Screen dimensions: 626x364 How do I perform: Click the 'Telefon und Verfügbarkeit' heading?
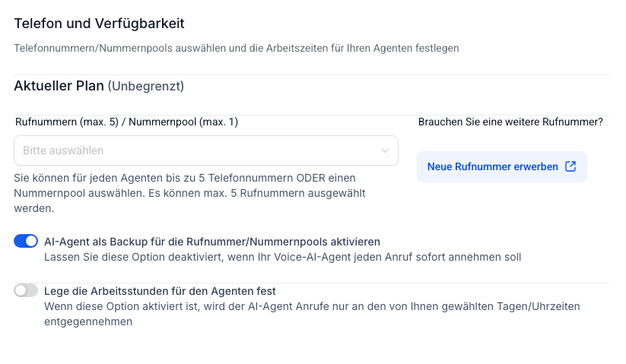tap(99, 24)
